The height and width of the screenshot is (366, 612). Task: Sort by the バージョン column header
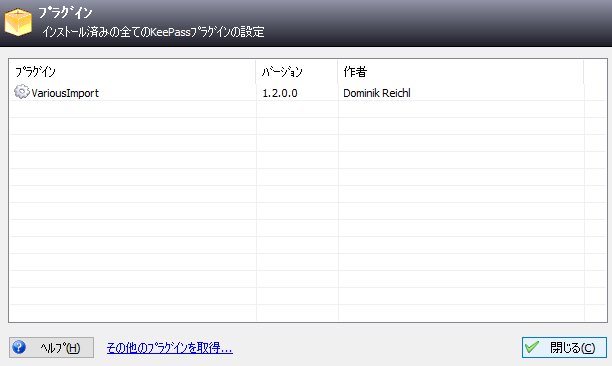(297, 72)
